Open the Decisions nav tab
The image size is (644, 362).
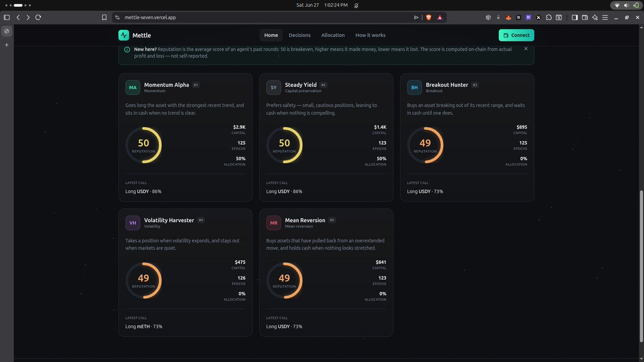pyautogui.click(x=299, y=35)
